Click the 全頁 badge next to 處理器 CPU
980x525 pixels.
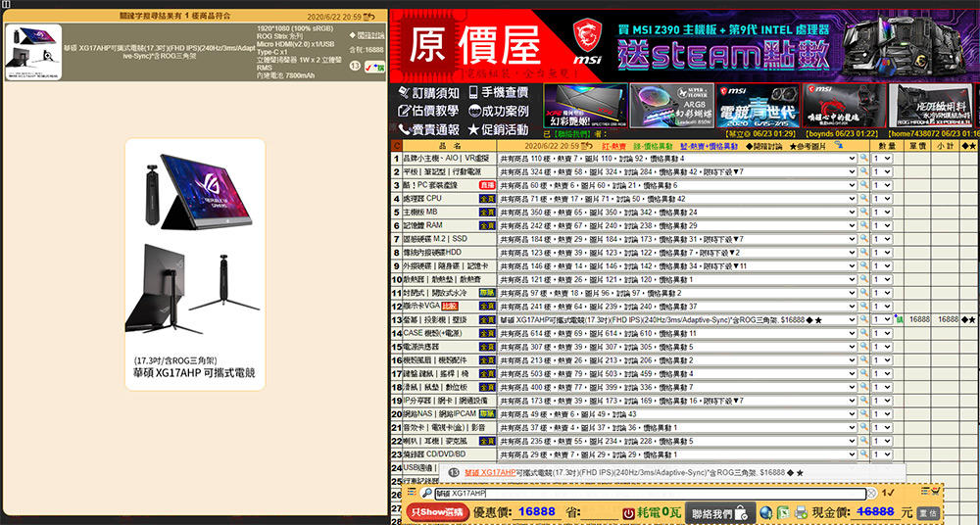[x=487, y=199]
